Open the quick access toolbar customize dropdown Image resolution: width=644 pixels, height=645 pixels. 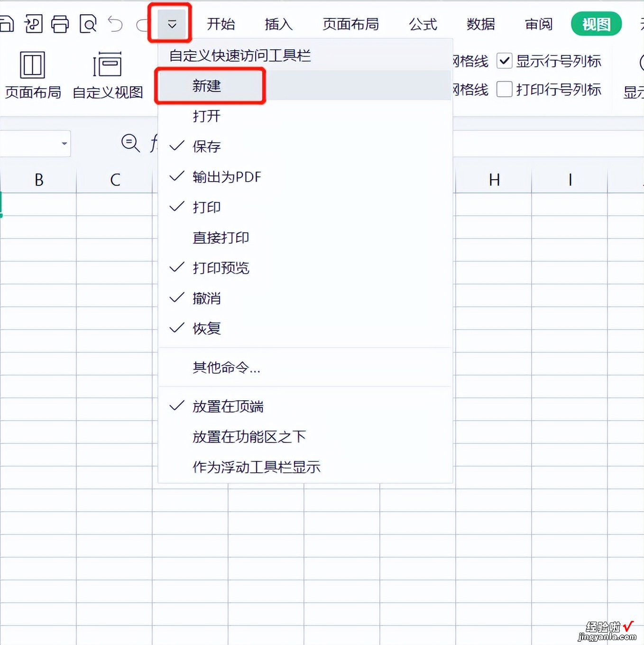point(172,24)
